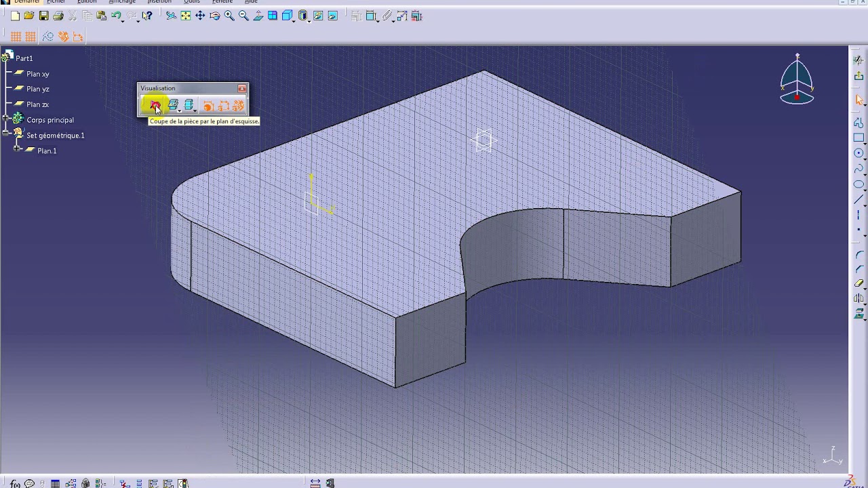Select Plan zx in the tree

(x=38, y=104)
